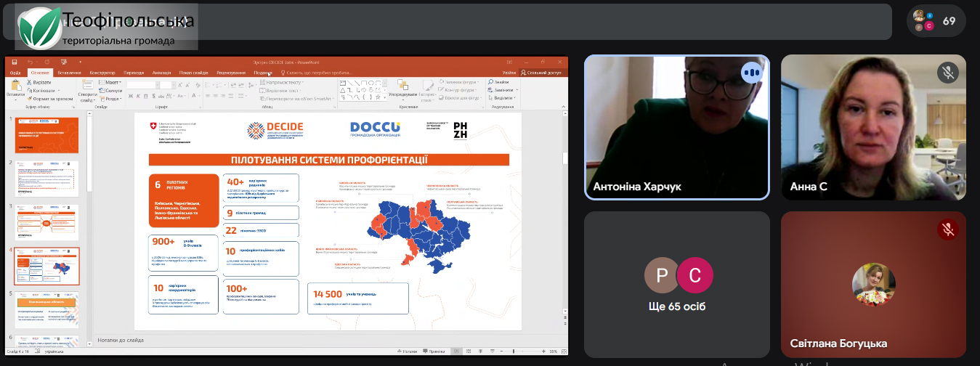This screenshot has width=980, height=366.
Task: Switch to the Вставлення (Insert) ribbon tab
Action: click(x=69, y=73)
